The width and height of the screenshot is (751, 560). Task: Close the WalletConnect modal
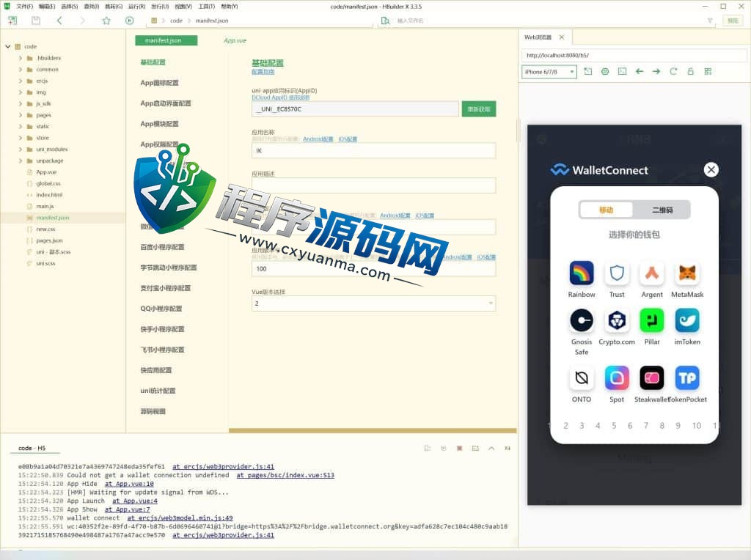click(x=711, y=169)
